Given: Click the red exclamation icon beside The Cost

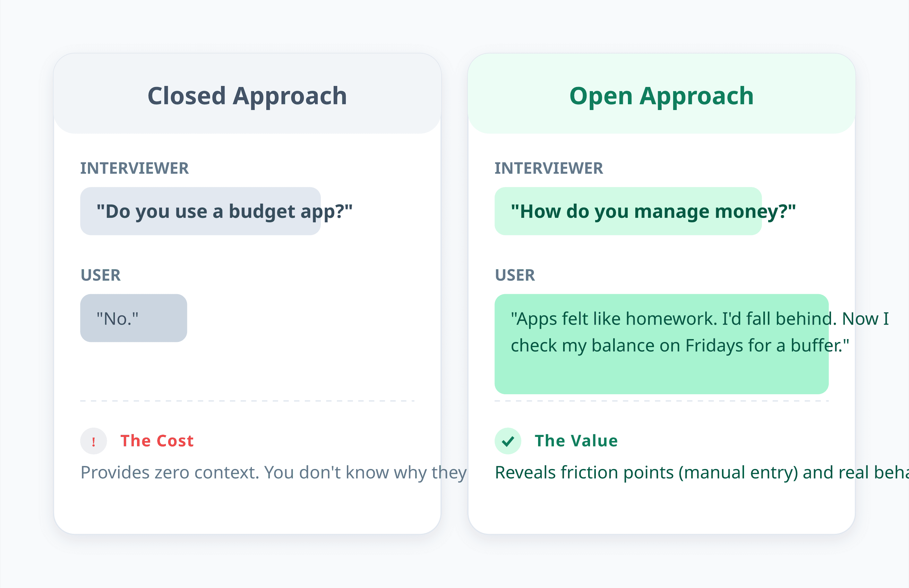Looking at the screenshot, I should 94,441.
